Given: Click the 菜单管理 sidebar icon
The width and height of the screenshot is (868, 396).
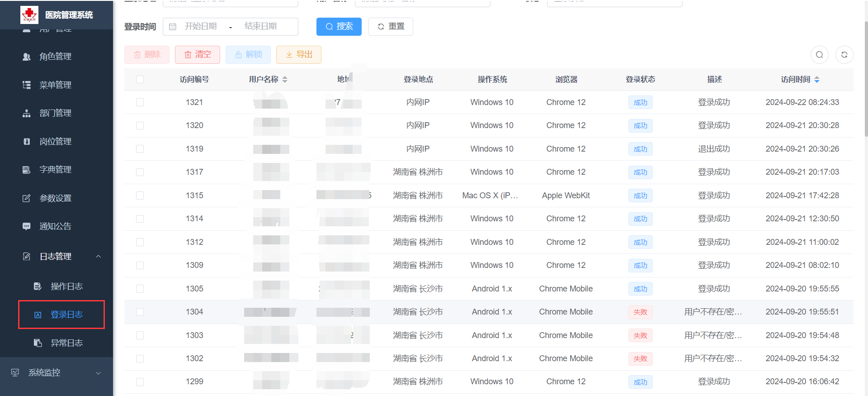Looking at the screenshot, I should click(x=27, y=85).
